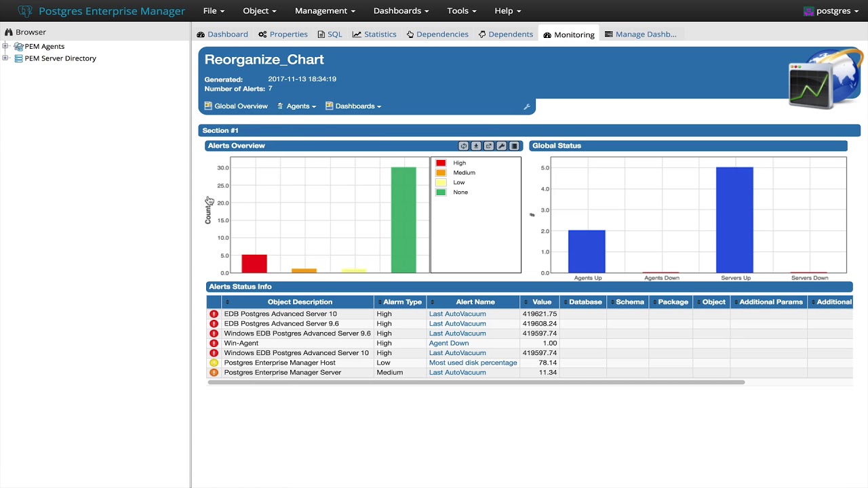Open the postgres user dropdown

pos(831,11)
